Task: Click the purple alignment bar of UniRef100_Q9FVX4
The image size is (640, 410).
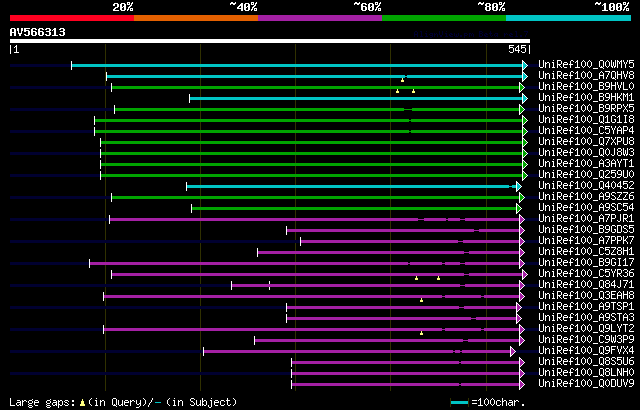Action: (x=357, y=351)
